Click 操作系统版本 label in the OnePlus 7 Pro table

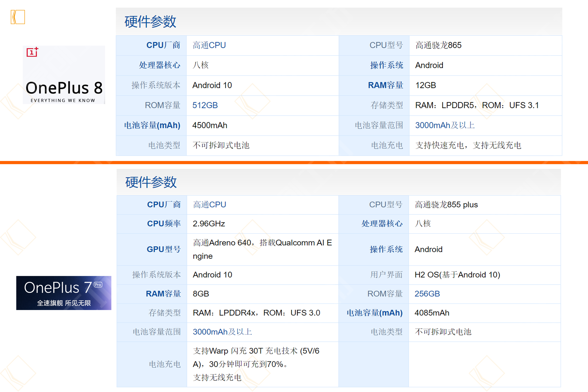157,275
